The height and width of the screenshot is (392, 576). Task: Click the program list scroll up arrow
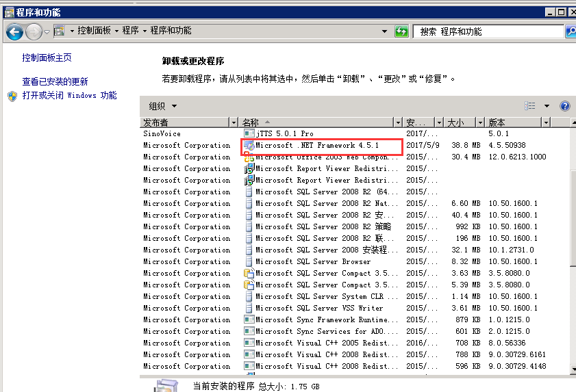pos(573,122)
